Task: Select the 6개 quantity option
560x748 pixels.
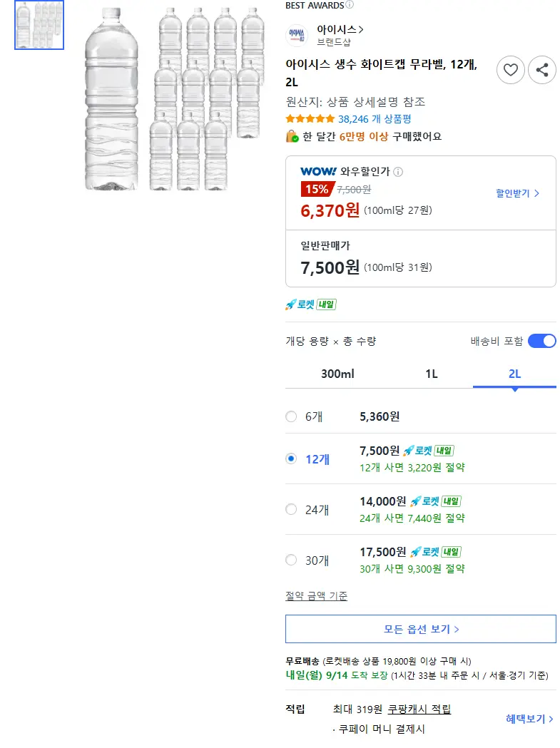Action: click(x=291, y=416)
